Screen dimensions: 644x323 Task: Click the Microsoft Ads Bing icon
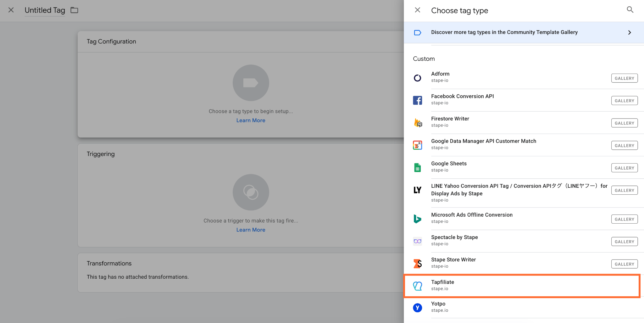pos(418,219)
